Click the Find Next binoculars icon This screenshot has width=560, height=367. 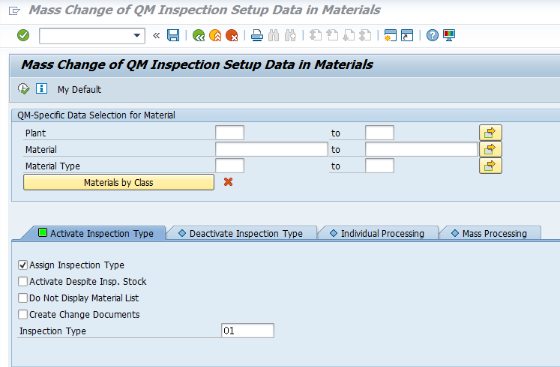tap(290, 35)
